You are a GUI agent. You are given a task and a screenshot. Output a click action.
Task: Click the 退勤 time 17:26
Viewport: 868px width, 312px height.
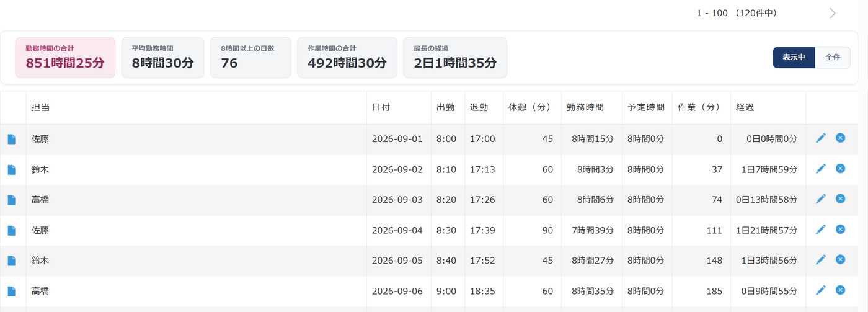point(482,200)
